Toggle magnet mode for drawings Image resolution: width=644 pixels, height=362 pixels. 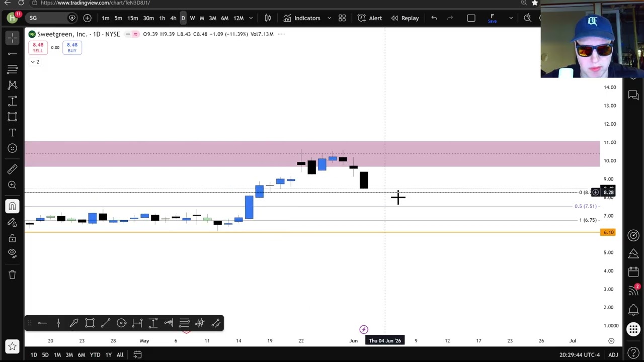[13, 206]
